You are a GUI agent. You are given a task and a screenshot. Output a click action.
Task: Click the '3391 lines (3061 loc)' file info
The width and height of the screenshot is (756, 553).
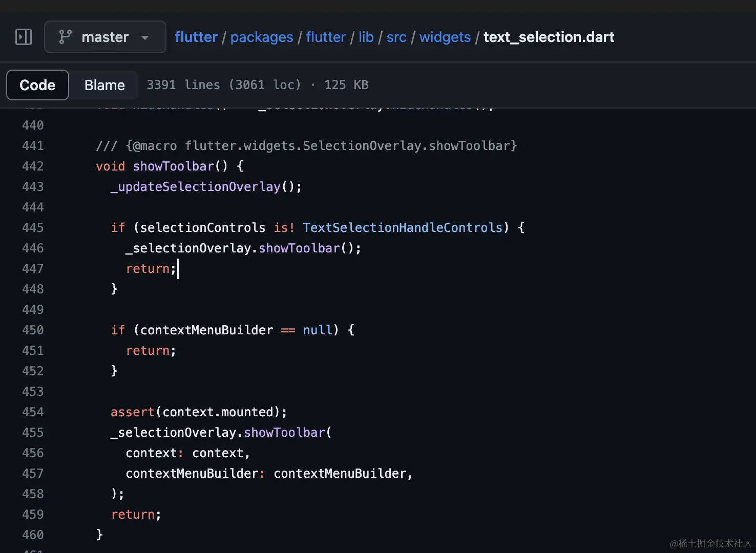coord(224,85)
